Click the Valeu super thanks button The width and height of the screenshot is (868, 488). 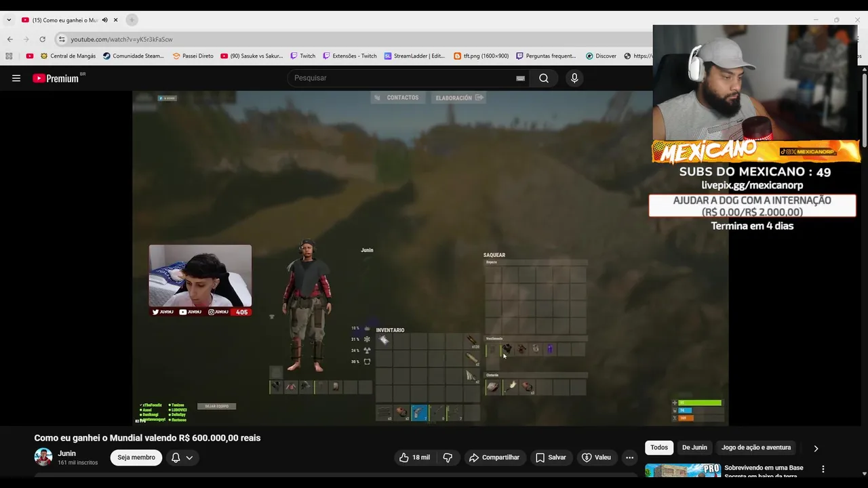click(x=596, y=457)
